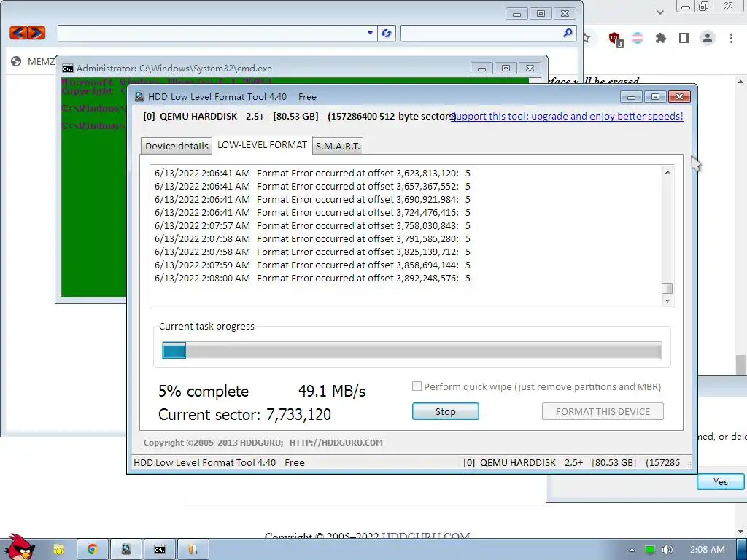Click the Current task progress bar
Screen dimensions: 747x560
point(412,351)
